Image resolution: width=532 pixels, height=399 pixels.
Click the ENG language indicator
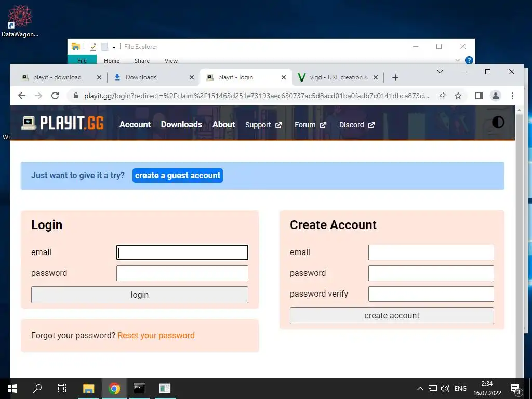point(460,389)
